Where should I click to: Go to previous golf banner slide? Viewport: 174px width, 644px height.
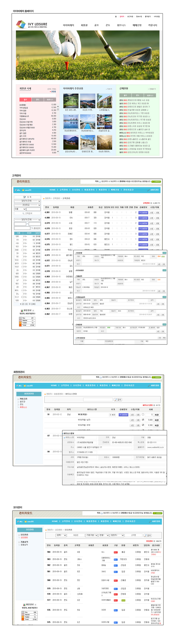(18, 57)
